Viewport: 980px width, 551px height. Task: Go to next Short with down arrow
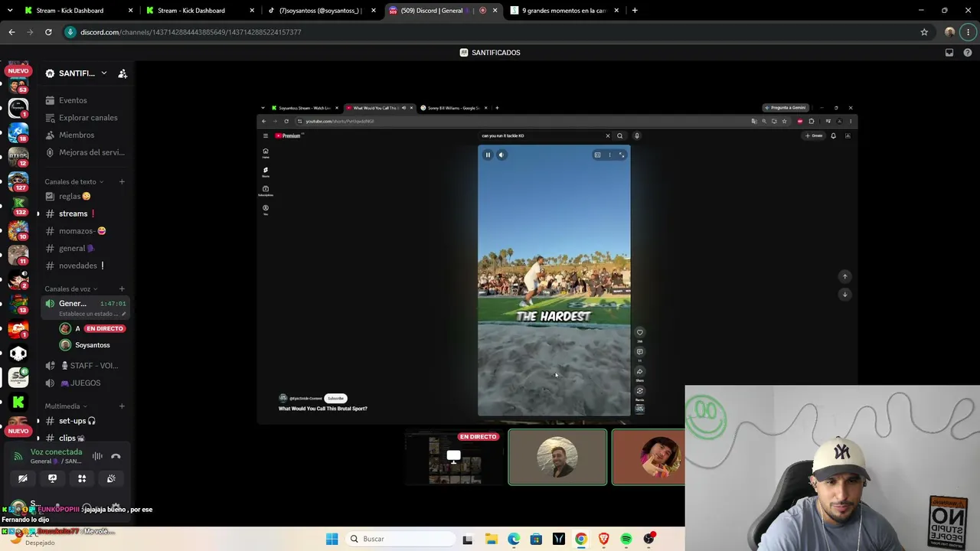[845, 294]
